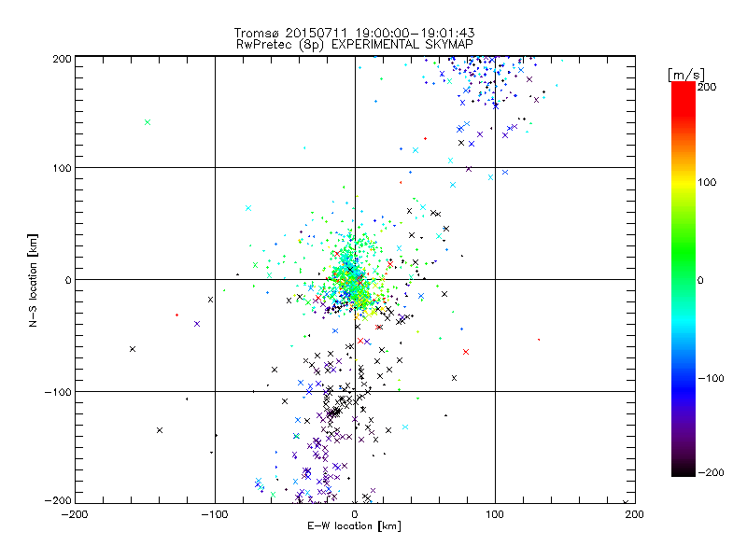
Task: Click the '-100' tick label on E-W axis
Action: pos(215,514)
